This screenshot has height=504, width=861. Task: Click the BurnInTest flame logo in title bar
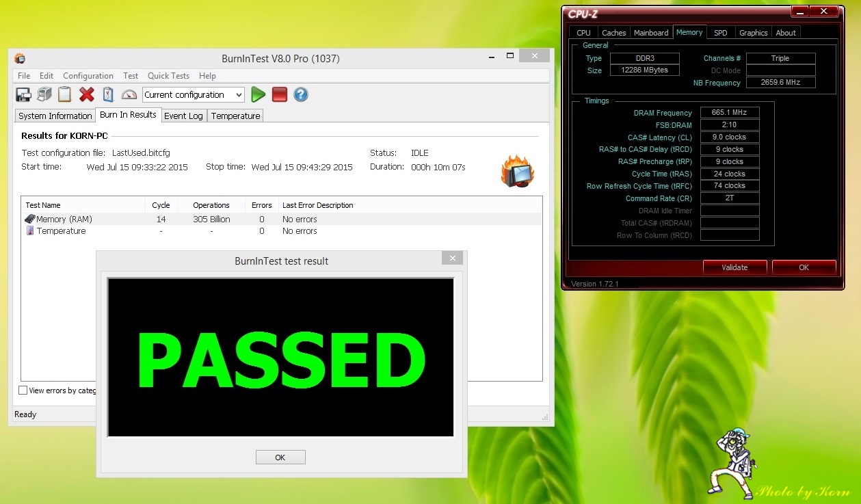pyautogui.click(x=20, y=58)
